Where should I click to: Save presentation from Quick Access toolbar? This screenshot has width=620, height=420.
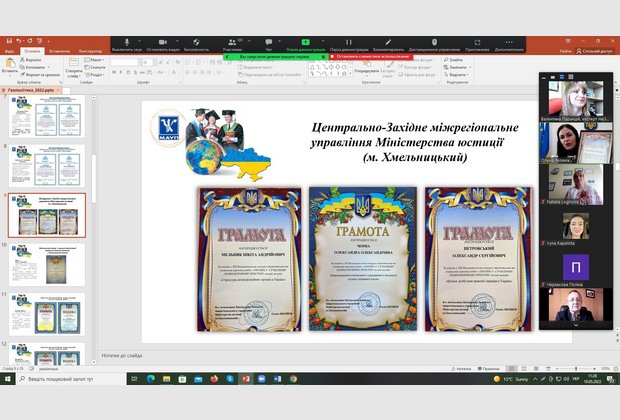(x=9, y=41)
